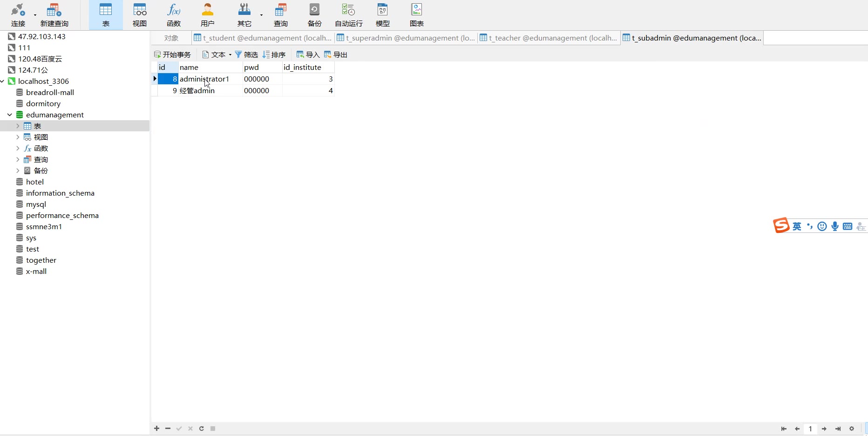Click the Backup (备份) toolbar icon
This screenshot has width=868, height=436.
click(314, 15)
